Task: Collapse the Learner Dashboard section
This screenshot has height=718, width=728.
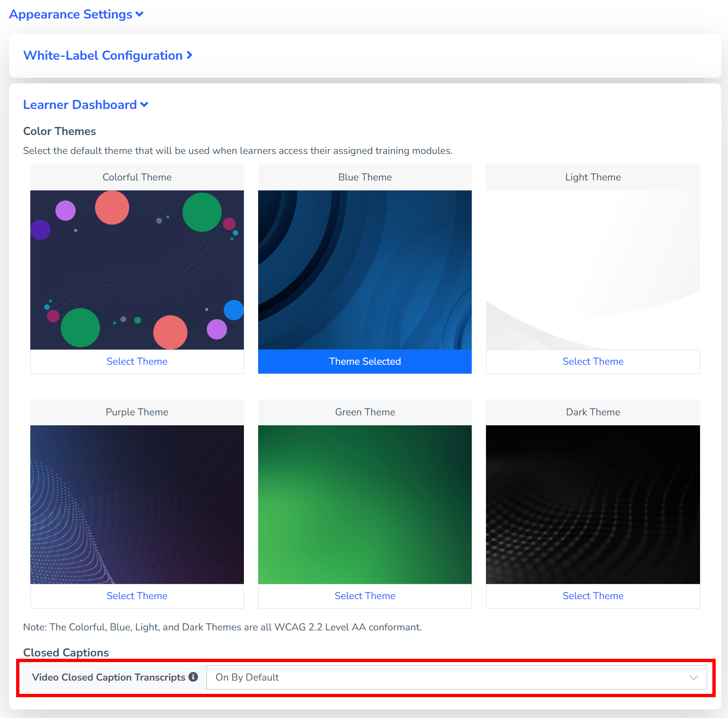Action: coord(86,105)
